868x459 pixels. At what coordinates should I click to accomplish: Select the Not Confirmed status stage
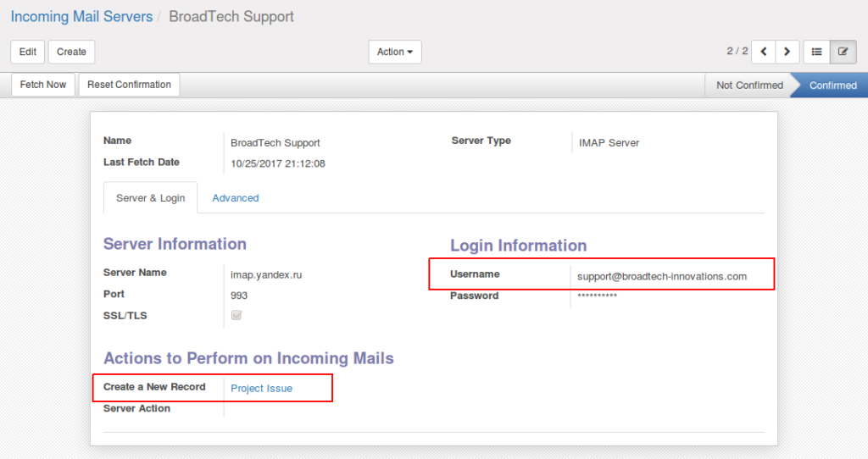[749, 86]
